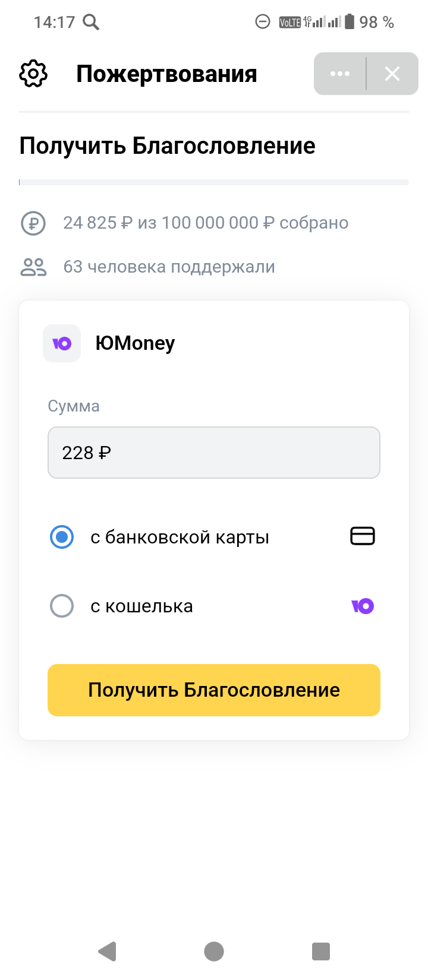Tap the search icon in status bar
Screen dimensions: 428x980
click(x=91, y=23)
